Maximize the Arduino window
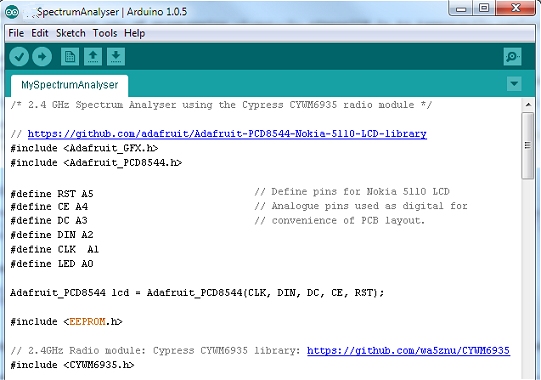 (x=484, y=8)
